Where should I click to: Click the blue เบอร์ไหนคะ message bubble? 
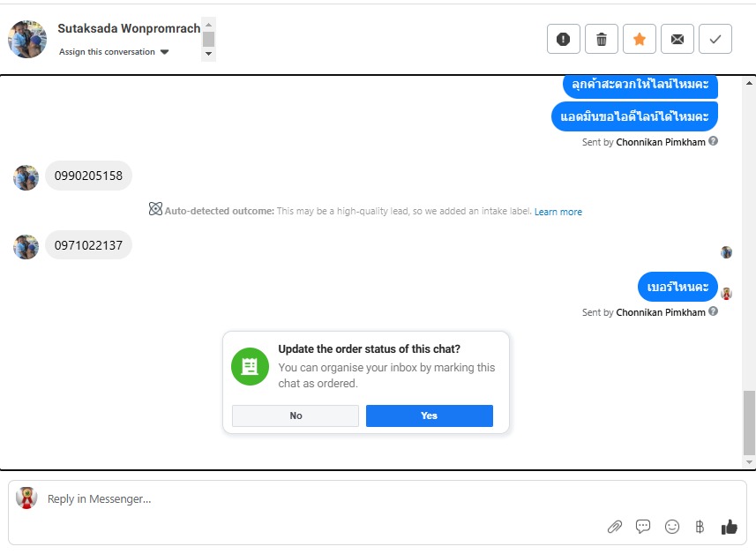(677, 287)
